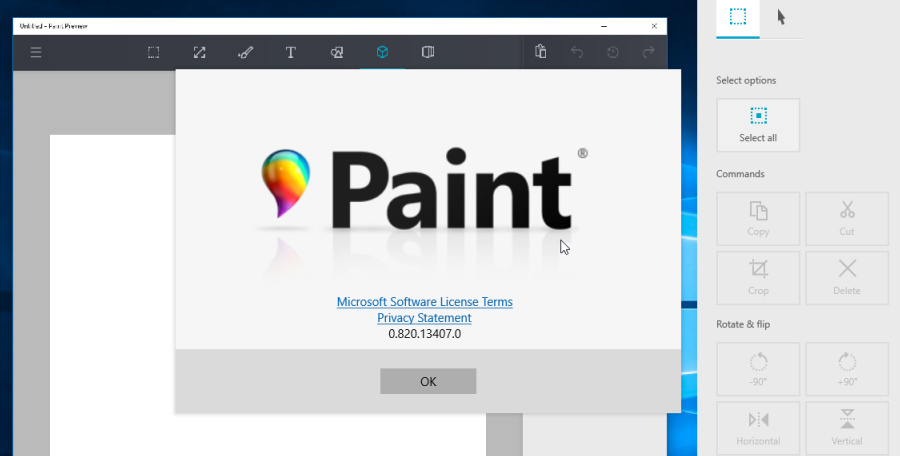Screen dimensions: 900x456
Task: Open the History clock icon
Action: [613, 52]
